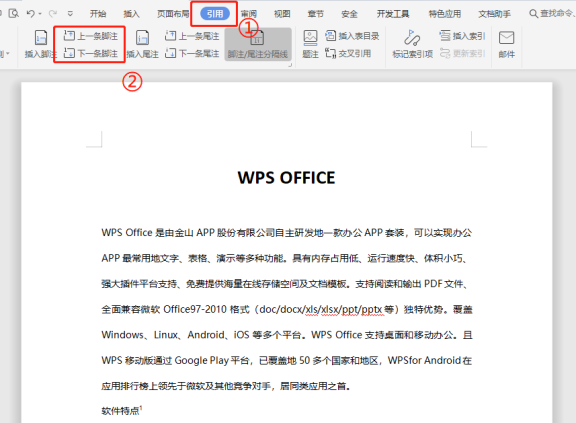Image resolution: width=576 pixels, height=423 pixels.
Task: Click the search command (查找命令) box
Action: (552, 14)
